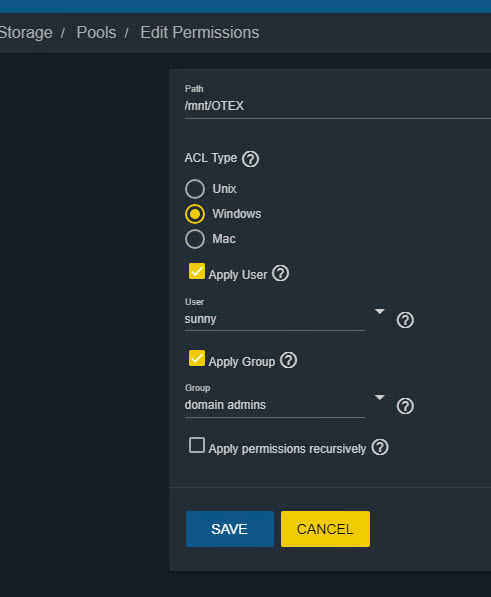Expand the Group dropdown showing domain admins
This screenshot has height=597, width=491.
(x=285, y=405)
